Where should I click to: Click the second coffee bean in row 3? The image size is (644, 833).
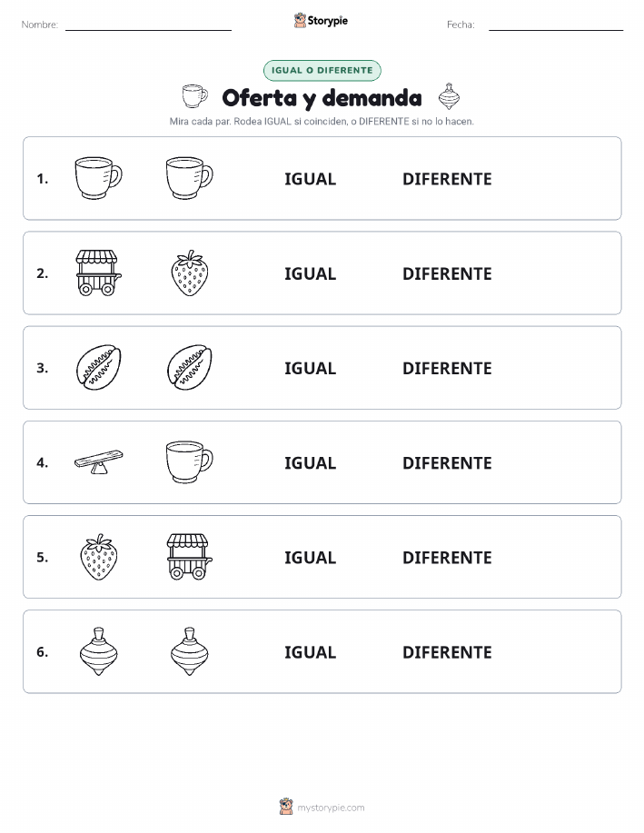[x=190, y=367]
